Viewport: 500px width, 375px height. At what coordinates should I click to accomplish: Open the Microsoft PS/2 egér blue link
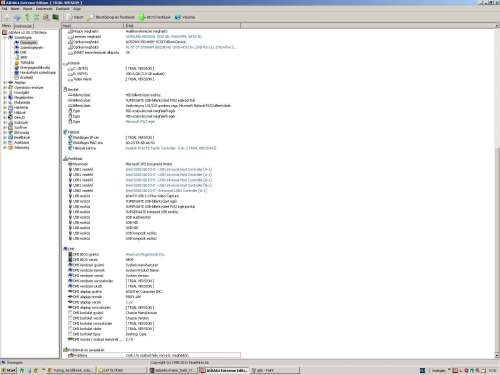click(x=140, y=122)
